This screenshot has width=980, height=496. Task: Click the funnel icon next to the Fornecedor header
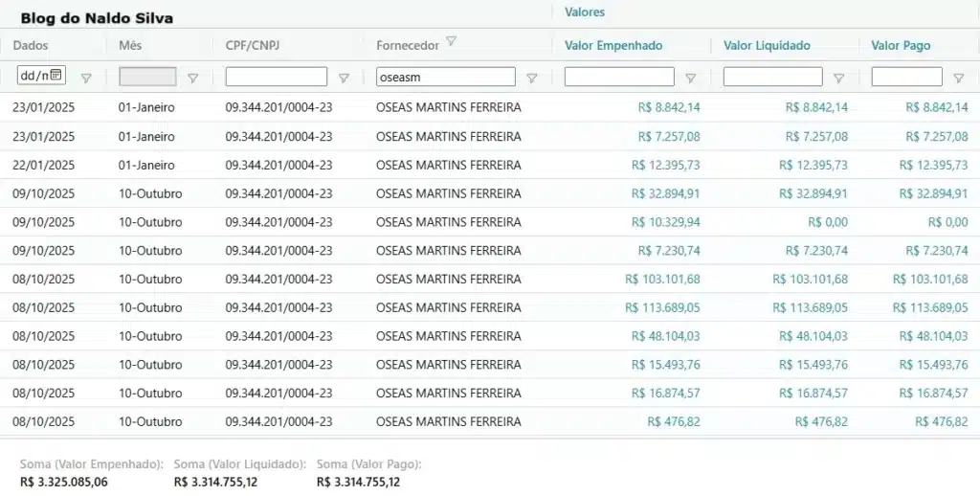click(451, 42)
